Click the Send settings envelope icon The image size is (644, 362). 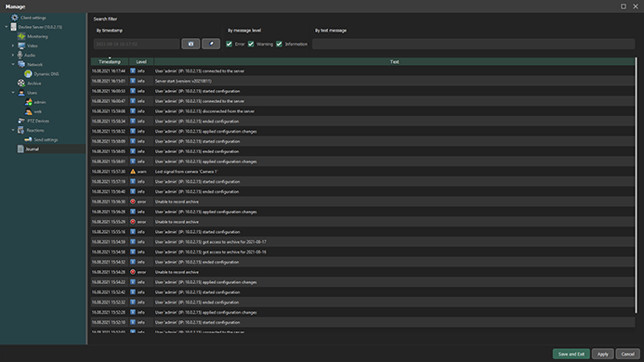click(x=28, y=140)
